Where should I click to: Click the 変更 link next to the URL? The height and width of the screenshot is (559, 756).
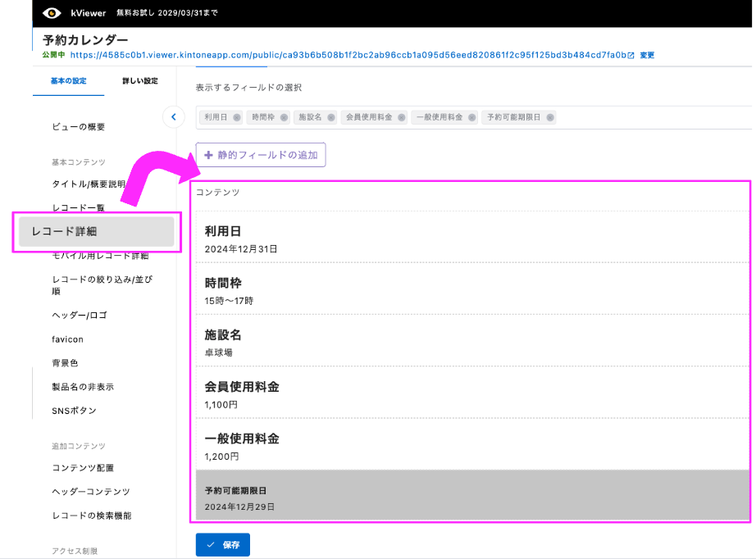[647, 56]
